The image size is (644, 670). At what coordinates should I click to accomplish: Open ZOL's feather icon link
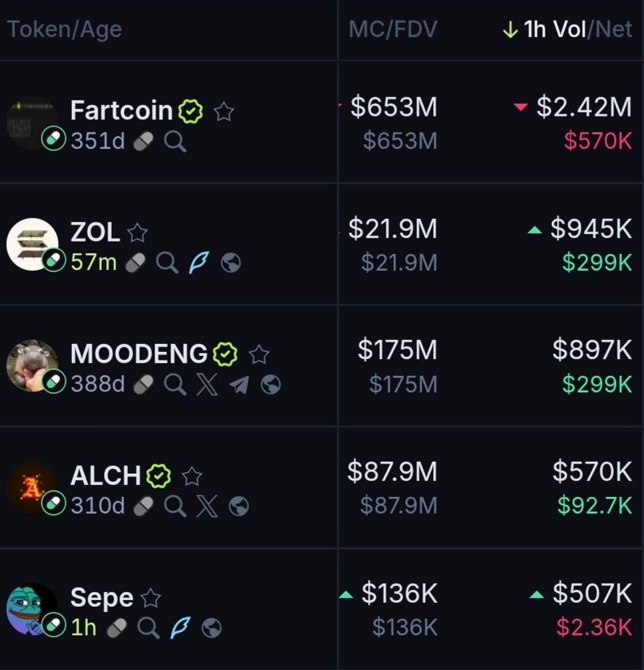[198, 263]
